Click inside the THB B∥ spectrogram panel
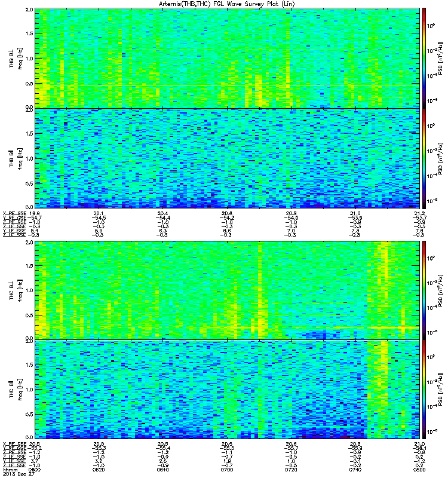This screenshot has width=448, height=478. (x=228, y=158)
